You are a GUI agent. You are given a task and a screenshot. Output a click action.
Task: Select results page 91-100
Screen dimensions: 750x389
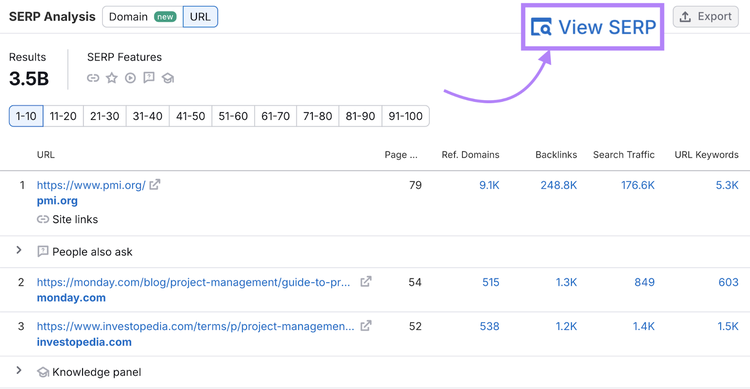[406, 116]
